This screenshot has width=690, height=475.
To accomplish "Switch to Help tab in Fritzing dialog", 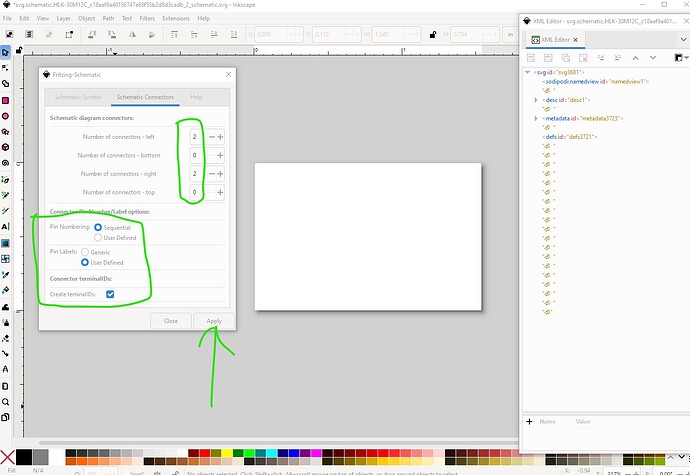I will [196, 97].
